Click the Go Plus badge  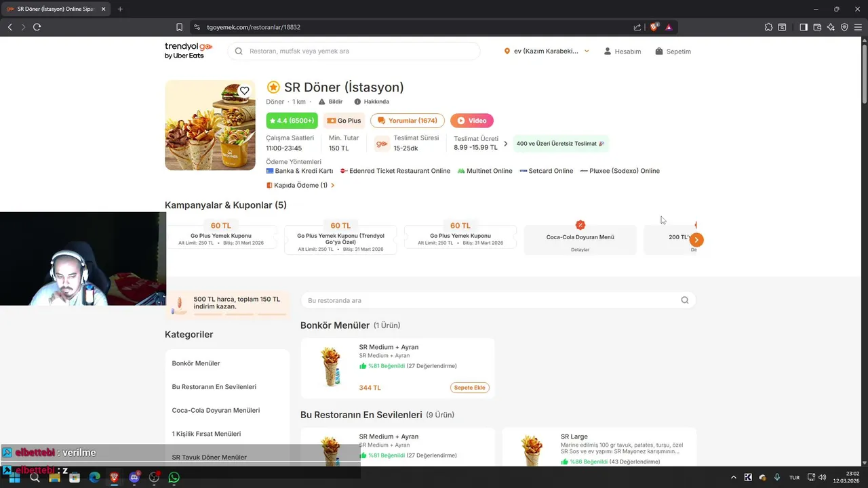[344, 121]
